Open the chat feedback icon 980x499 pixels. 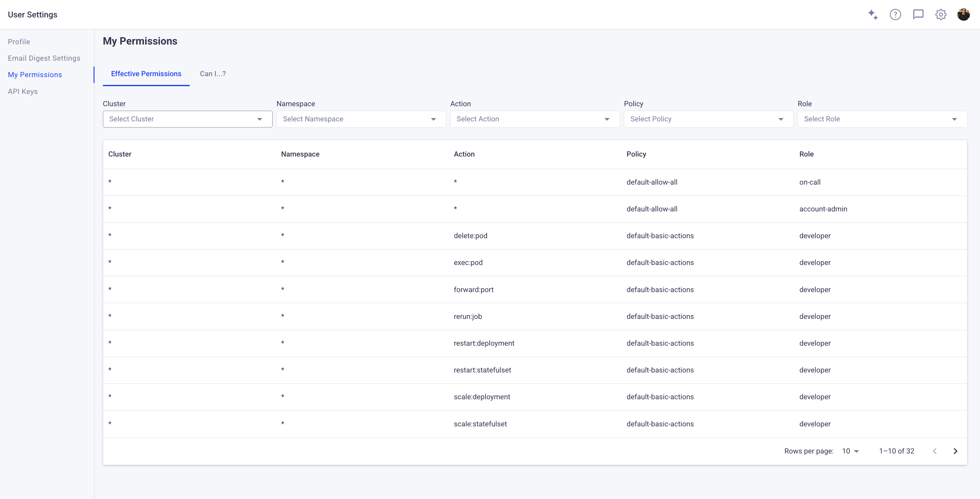[x=918, y=15]
